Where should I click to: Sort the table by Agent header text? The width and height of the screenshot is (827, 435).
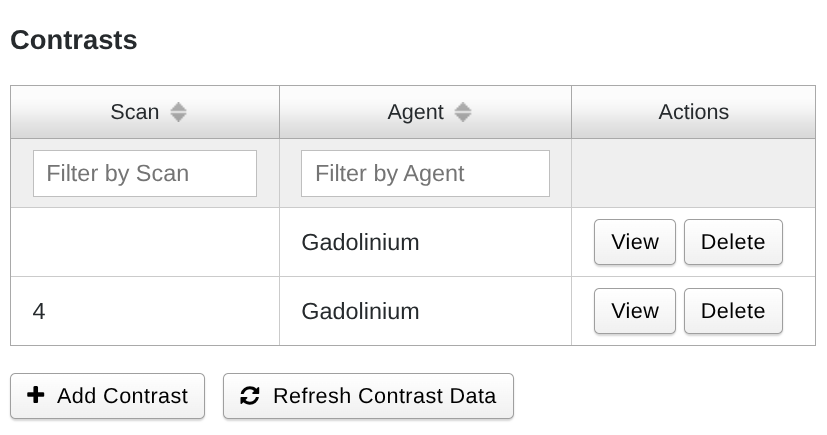[415, 112]
